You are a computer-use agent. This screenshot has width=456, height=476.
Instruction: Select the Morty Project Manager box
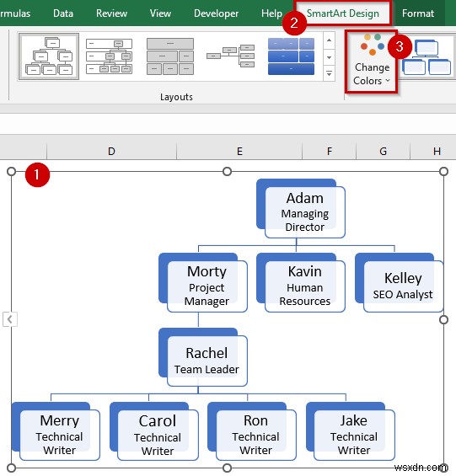pos(207,286)
